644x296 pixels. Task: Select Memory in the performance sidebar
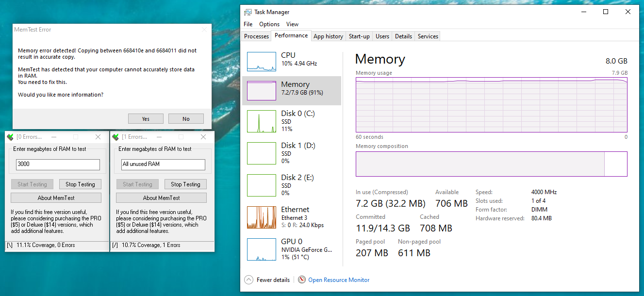coord(292,90)
